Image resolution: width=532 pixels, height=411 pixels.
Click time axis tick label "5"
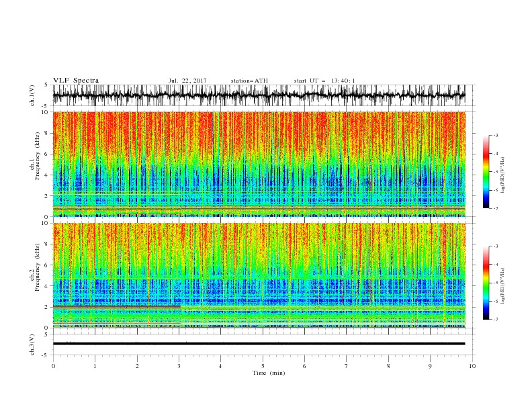pyautogui.click(x=263, y=366)
